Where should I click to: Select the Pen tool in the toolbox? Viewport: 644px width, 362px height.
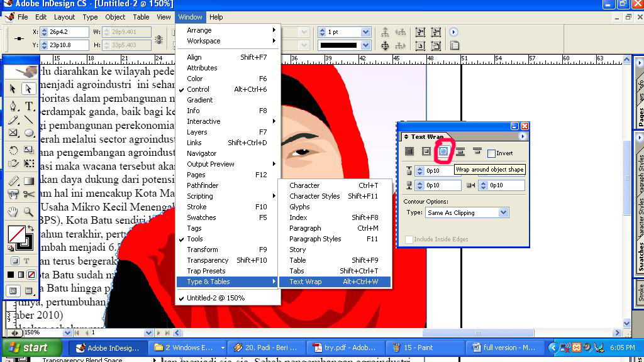(x=13, y=106)
